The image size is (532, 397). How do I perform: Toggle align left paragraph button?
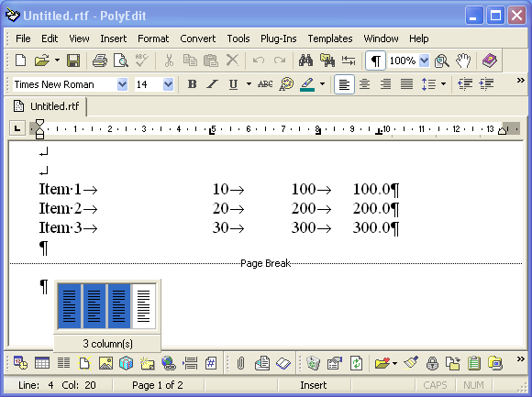344,84
